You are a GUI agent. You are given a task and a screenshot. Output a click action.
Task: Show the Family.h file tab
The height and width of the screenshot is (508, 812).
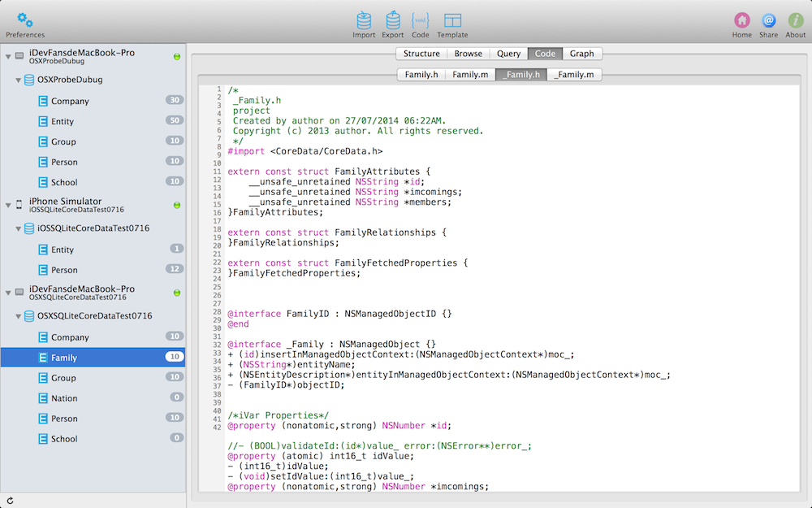pos(421,75)
